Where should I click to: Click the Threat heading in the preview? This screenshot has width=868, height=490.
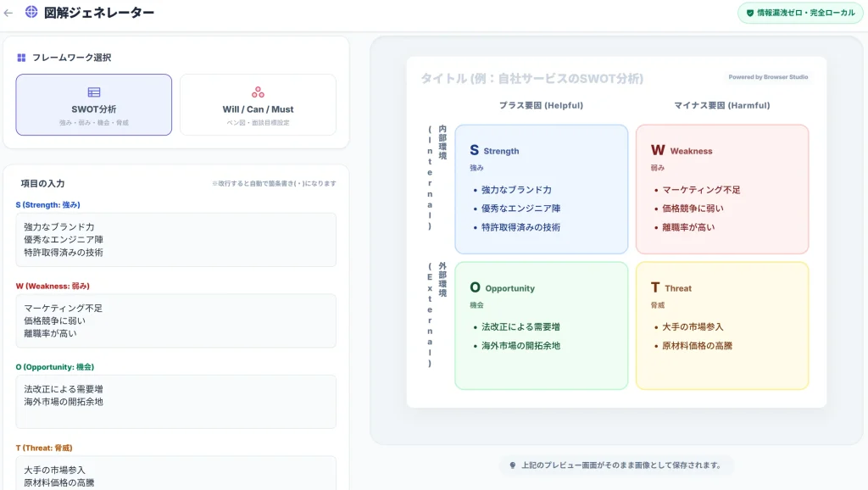677,288
